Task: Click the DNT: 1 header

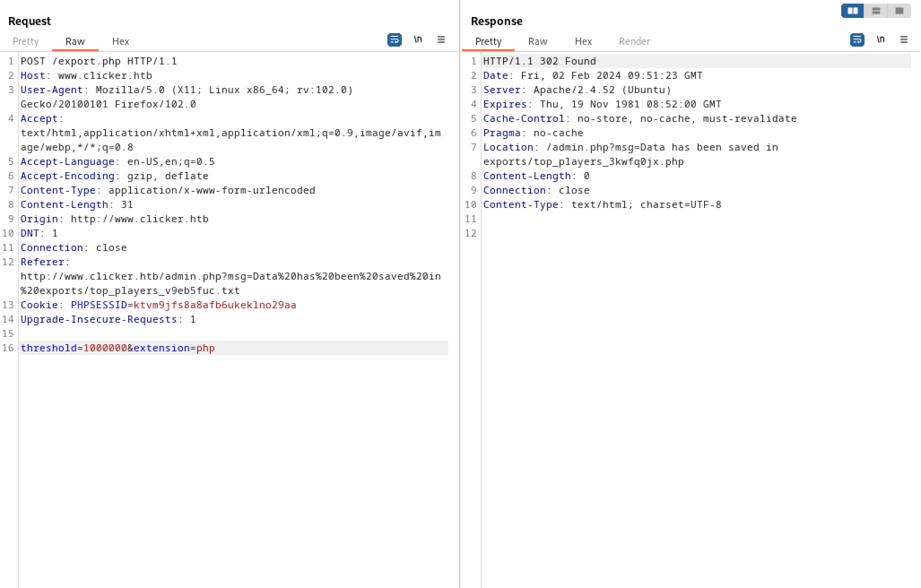Action: [39, 233]
